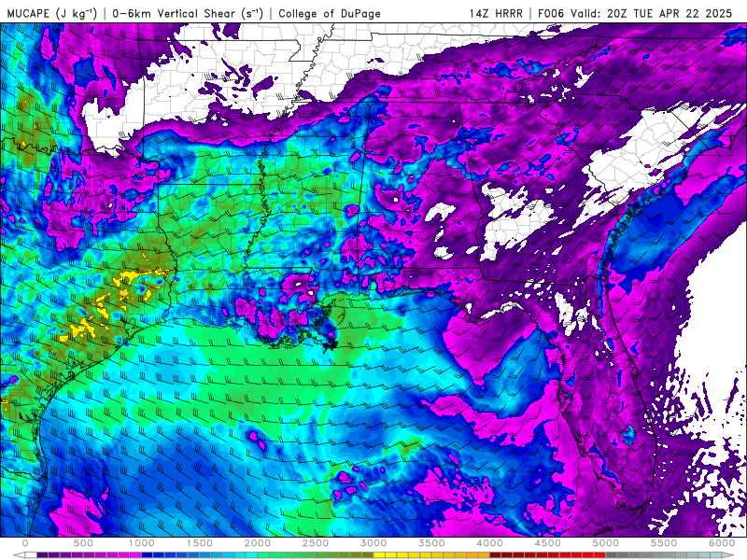Click the "4500" colorbar tick label

(548, 543)
